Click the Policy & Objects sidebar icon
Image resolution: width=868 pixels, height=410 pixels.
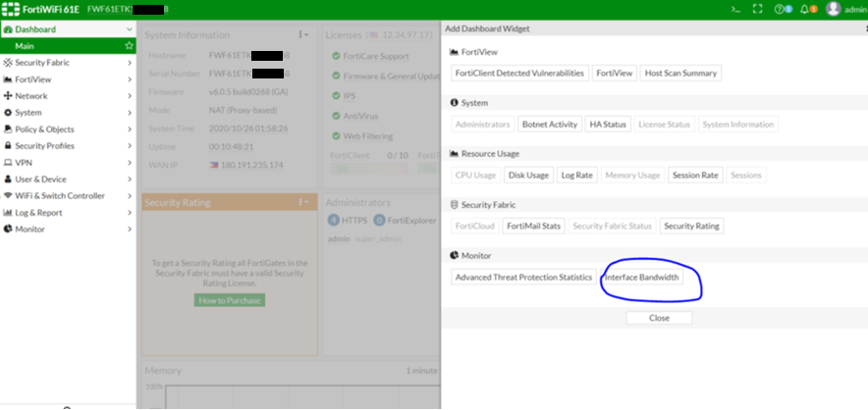[x=8, y=128]
